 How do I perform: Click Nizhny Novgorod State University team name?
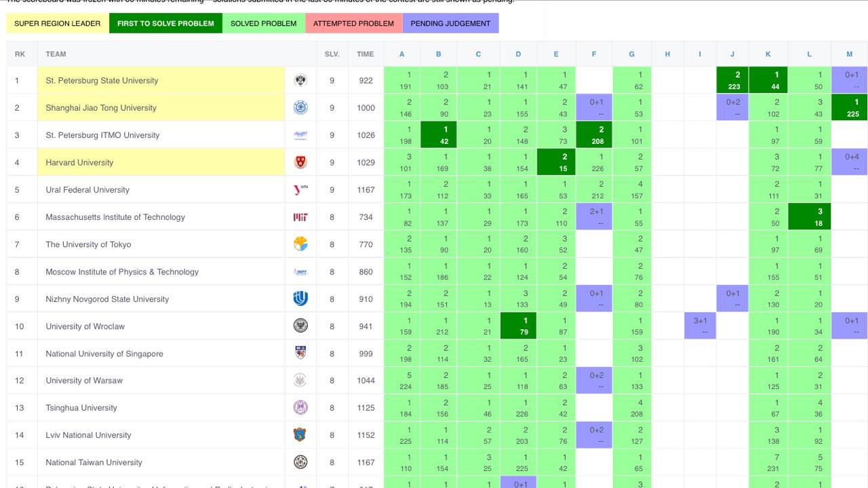[107, 299]
